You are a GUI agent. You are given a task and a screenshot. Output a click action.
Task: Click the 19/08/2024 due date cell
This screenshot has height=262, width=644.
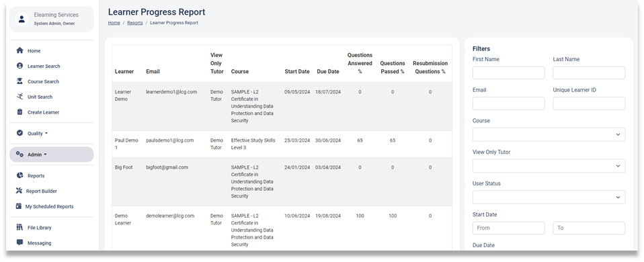click(328, 216)
